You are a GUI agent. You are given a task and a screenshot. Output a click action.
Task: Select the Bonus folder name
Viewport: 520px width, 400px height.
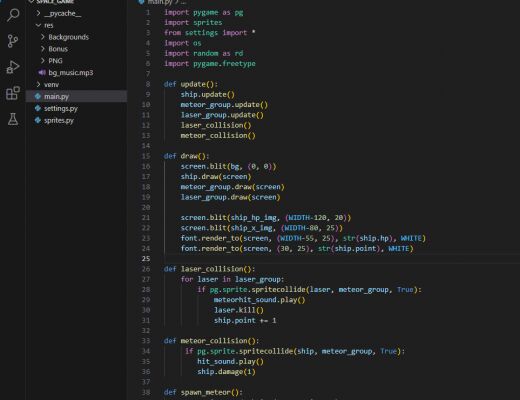(58, 49)
